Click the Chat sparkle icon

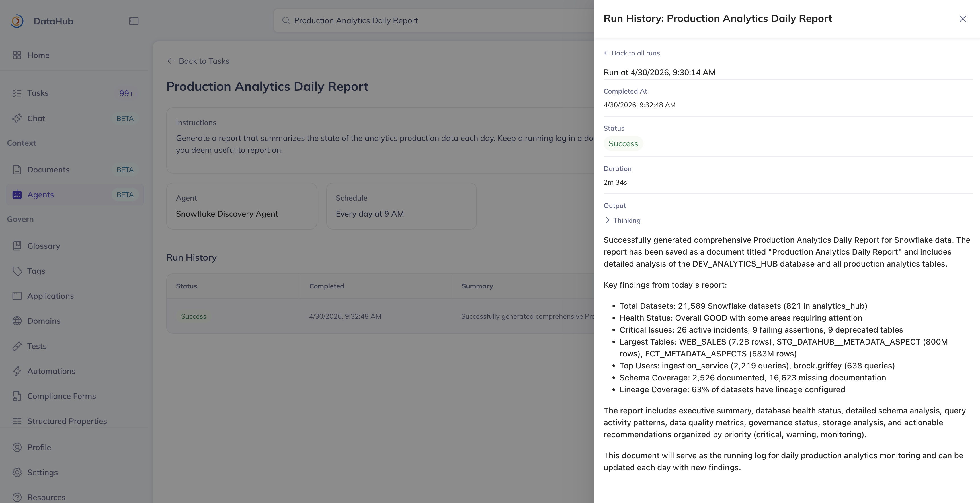17,118
